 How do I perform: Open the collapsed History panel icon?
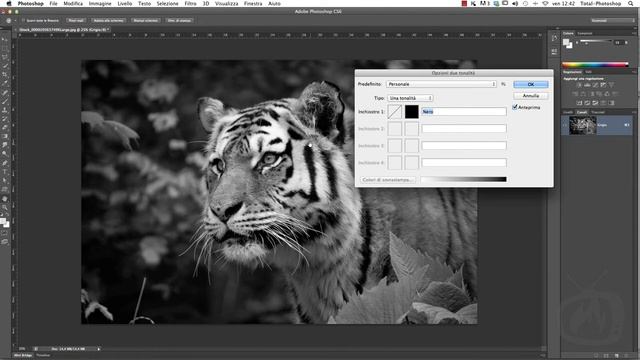click(554, 38)
